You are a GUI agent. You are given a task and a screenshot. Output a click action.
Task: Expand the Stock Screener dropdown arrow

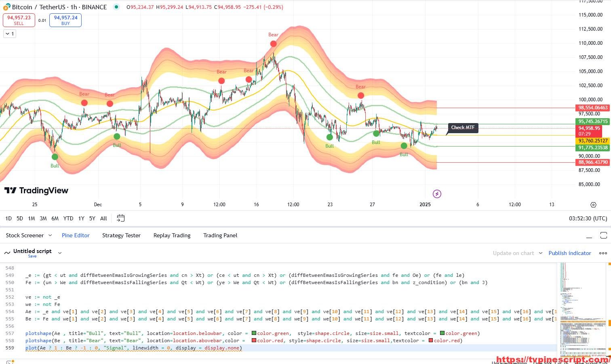pos(50,235)
